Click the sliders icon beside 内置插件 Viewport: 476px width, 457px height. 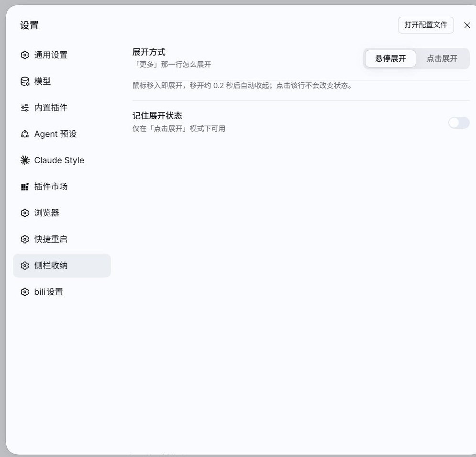pos(25,108)
